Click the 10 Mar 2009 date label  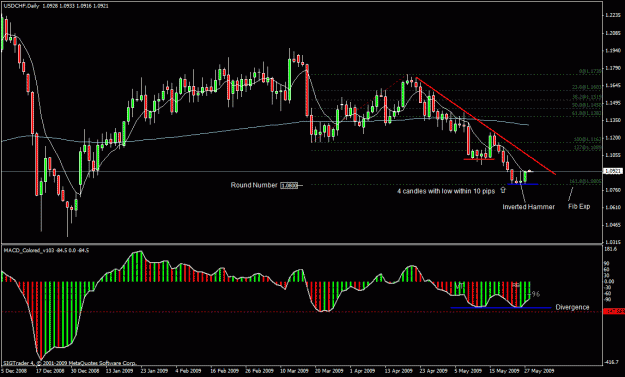pyautogui.click(x=294, y=371)
